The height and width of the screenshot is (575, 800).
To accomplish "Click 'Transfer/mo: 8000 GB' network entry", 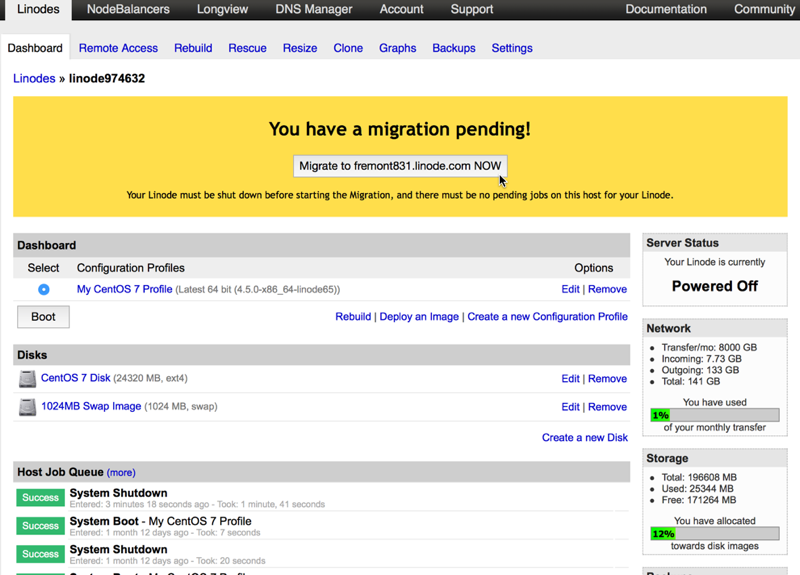I will [709, 347].
